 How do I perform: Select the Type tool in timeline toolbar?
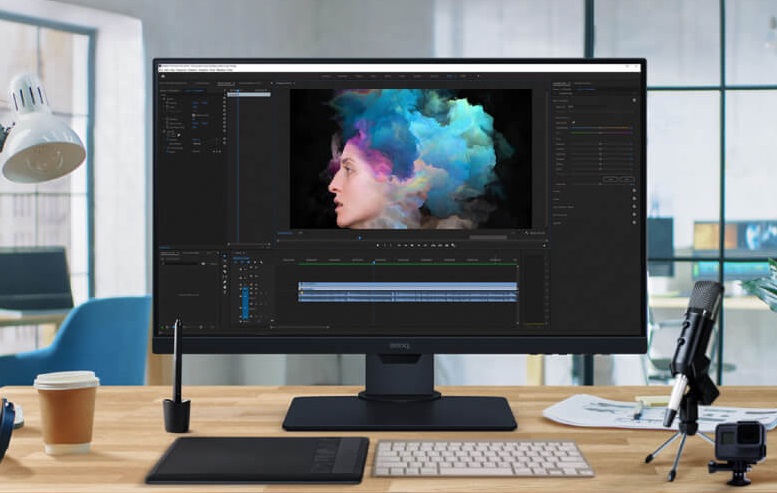point(224,292)
